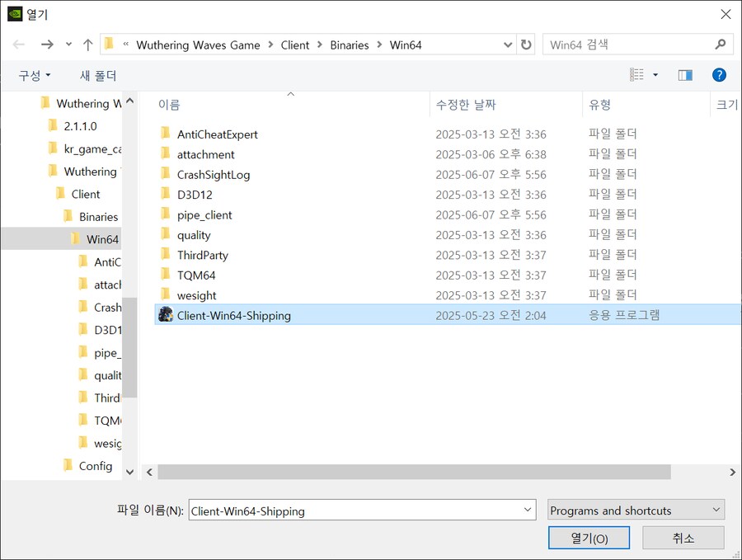Select Binaries folder in navigation tree

click(98, 217)
